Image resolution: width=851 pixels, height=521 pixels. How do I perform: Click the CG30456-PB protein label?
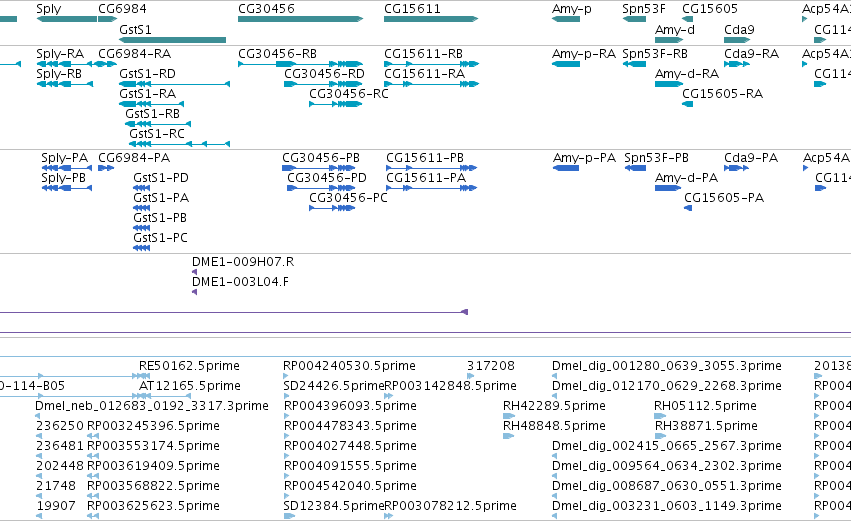[x=321, y=158]
